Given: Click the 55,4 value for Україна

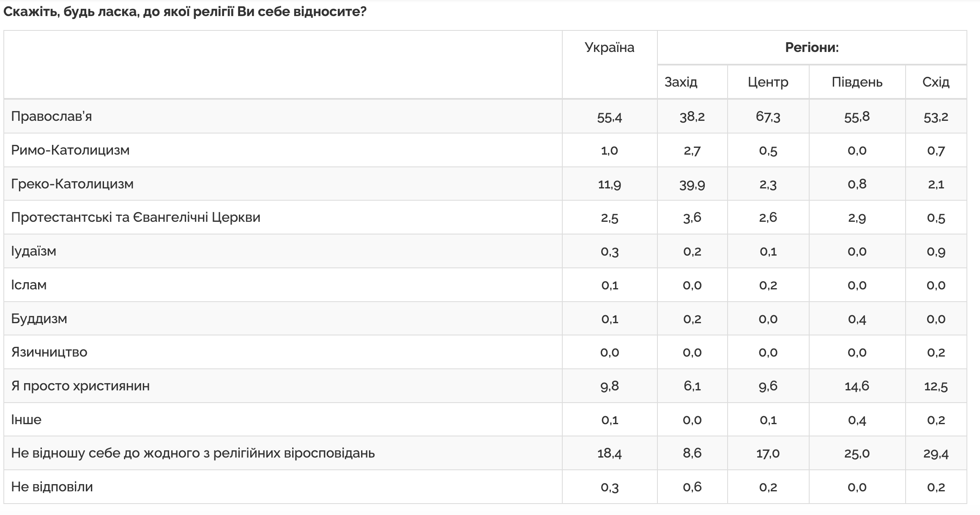Looking at the screenshot, I should tap(609, 117).
